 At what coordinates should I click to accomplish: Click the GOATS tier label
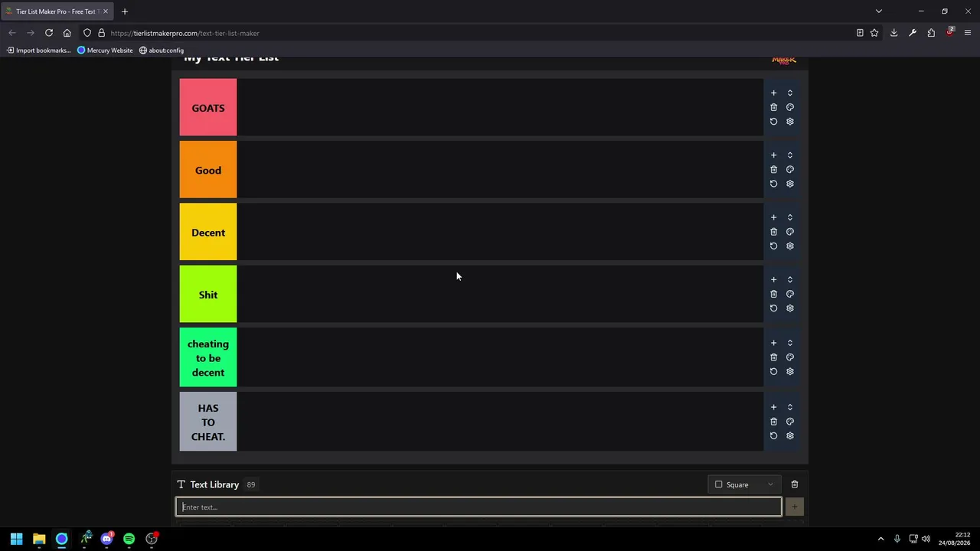pos(208,107)
